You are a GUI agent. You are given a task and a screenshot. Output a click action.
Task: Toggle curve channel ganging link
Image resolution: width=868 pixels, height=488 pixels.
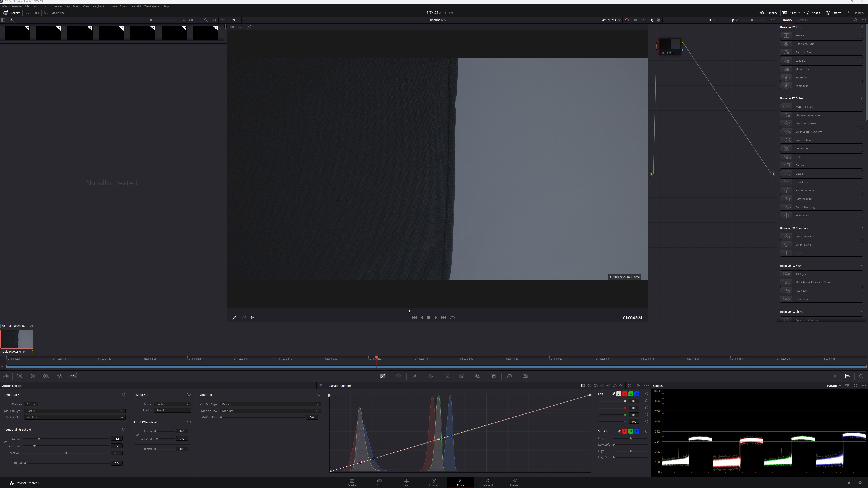tap(613, 394)
